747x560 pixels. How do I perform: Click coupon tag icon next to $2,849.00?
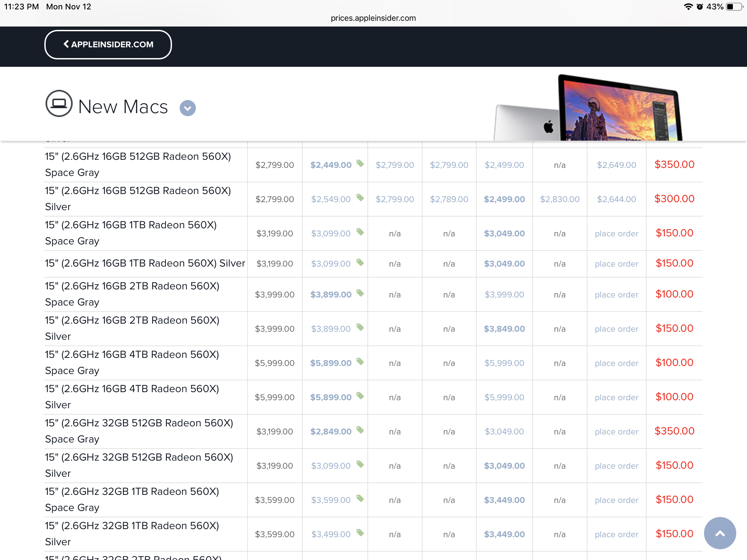[x=360, y=430]
